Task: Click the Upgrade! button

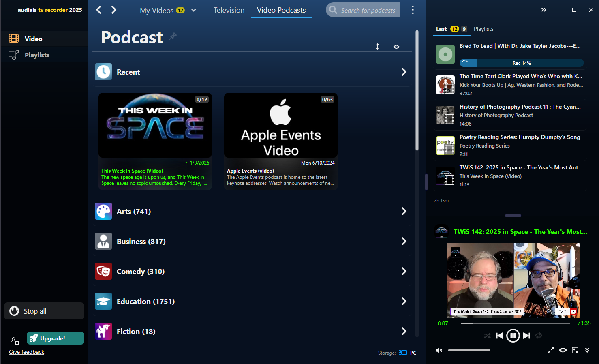Action: (x=56, y=338)
